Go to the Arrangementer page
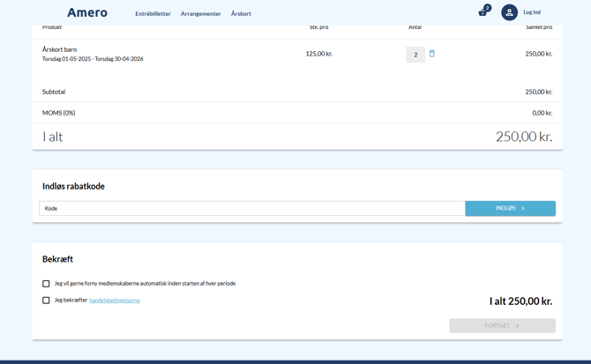The width and height of the screenshot is (591, 364). [200, 13]
